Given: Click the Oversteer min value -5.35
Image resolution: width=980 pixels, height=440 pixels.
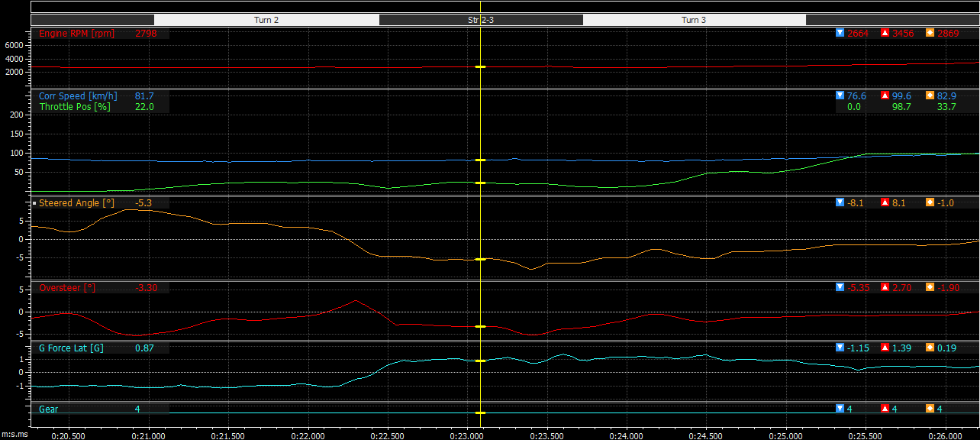Looking at the screenshot, I should pyautogui.click(x=859, y=287).
